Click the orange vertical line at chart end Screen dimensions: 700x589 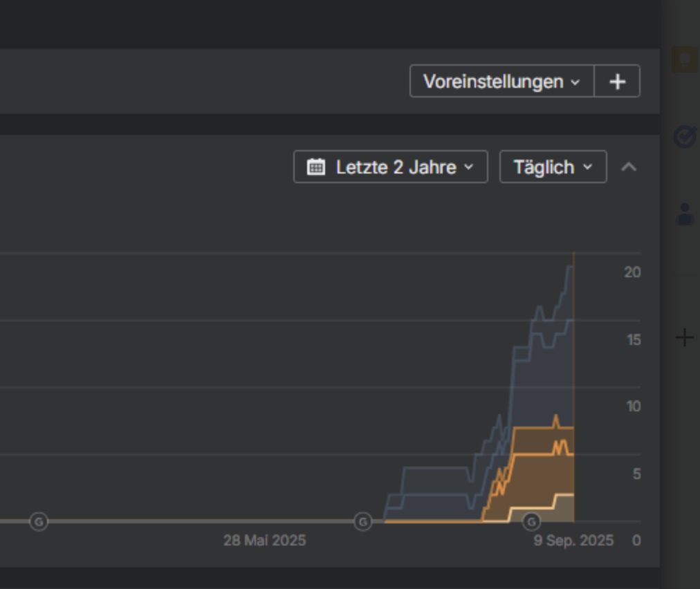click(x=573, y=346)
